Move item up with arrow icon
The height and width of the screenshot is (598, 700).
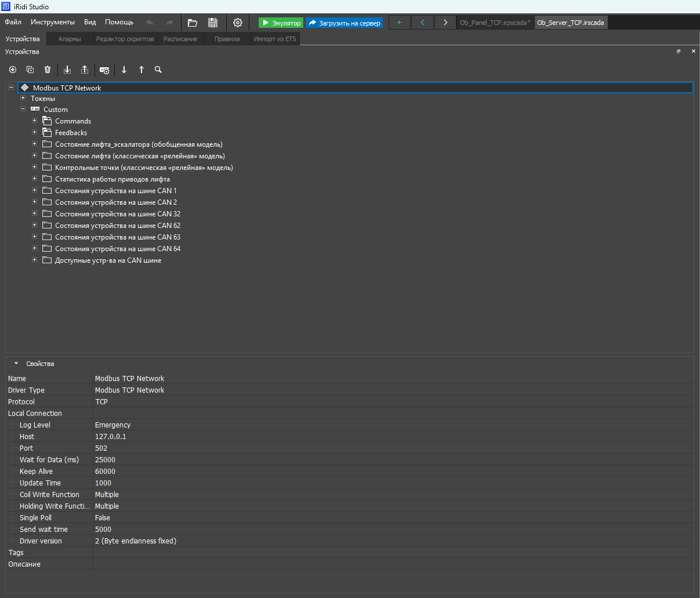[142, 70]
